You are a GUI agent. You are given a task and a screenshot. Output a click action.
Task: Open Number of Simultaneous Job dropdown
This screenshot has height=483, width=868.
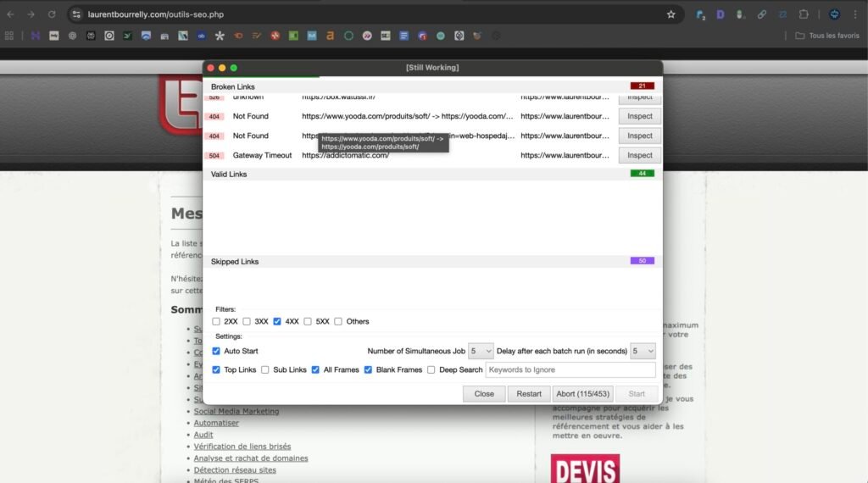[x=481, y=351]
